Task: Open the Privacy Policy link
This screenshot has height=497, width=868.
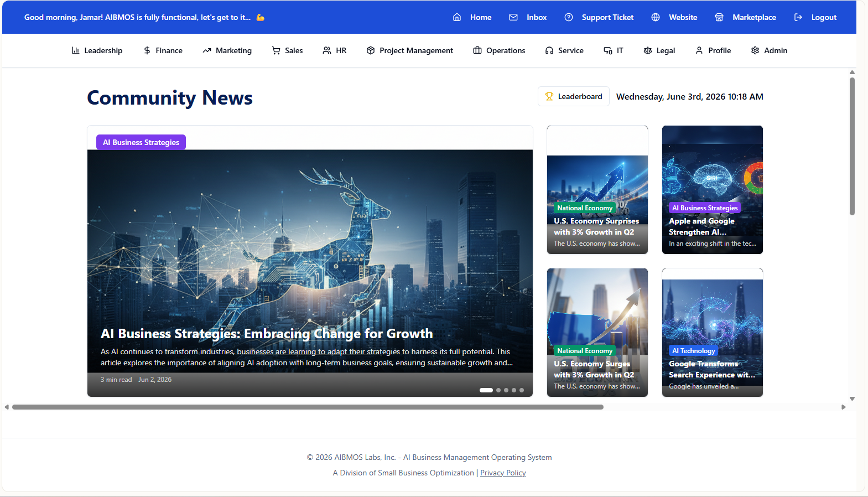Action: (503, 473)
